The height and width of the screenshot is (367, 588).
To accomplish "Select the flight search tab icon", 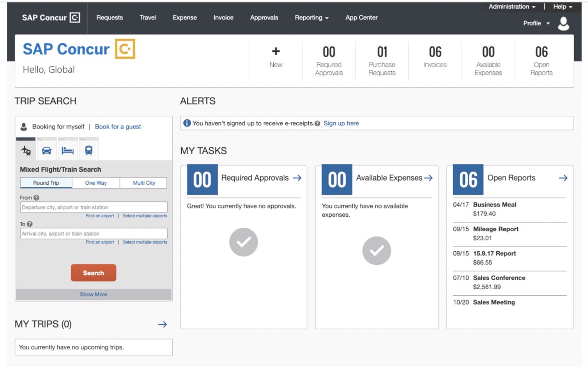I will [x=26, y=150].
